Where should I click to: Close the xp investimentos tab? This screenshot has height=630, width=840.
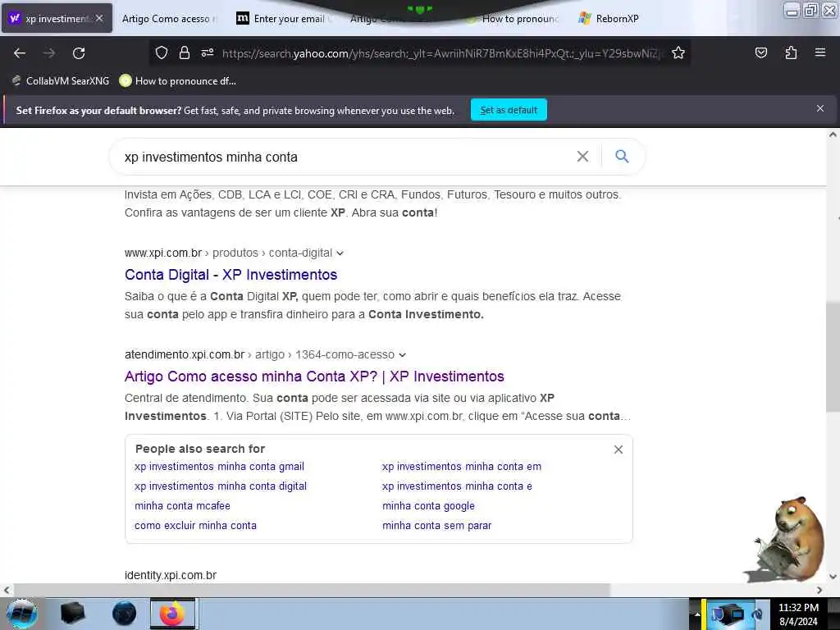[99, 18]
